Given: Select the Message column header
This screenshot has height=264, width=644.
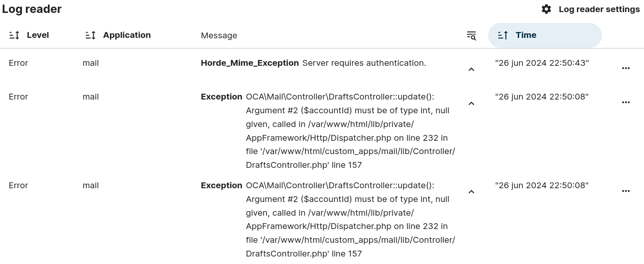Looking at the screenshot, I should coord(219,36).
